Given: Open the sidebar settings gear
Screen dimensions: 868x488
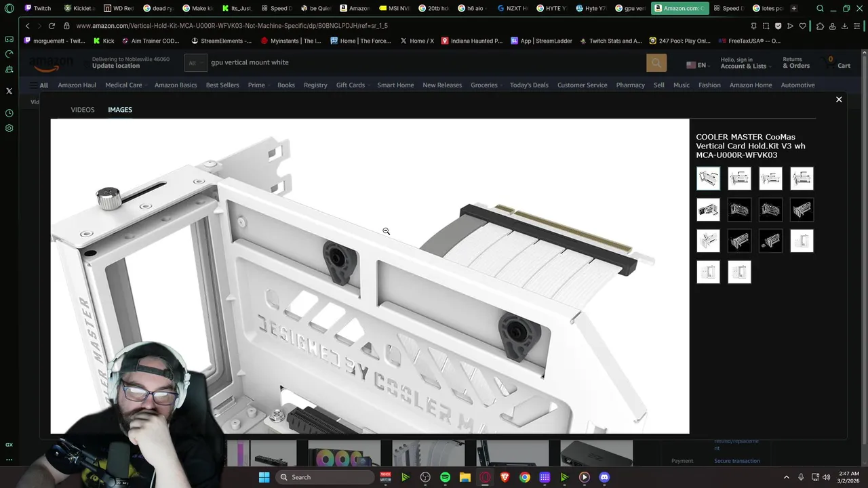Looking at the screenshot, I should coord(9,128).
